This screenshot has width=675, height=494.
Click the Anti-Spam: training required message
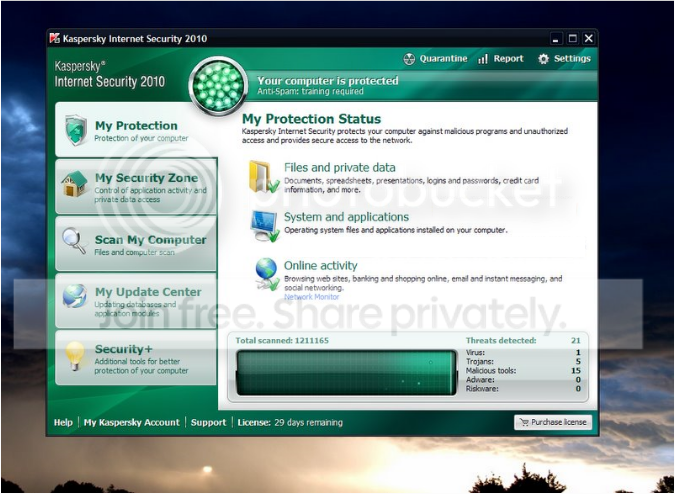pos(310,91)
